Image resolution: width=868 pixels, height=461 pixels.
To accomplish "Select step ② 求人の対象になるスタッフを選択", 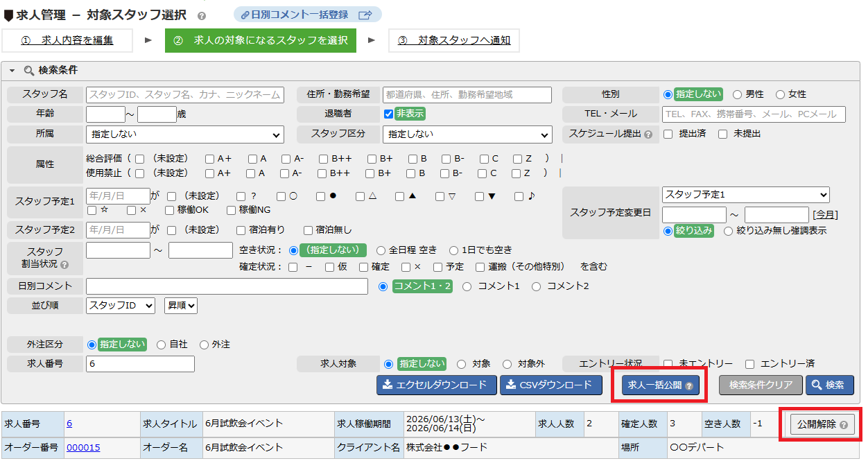I will point(261,40).
